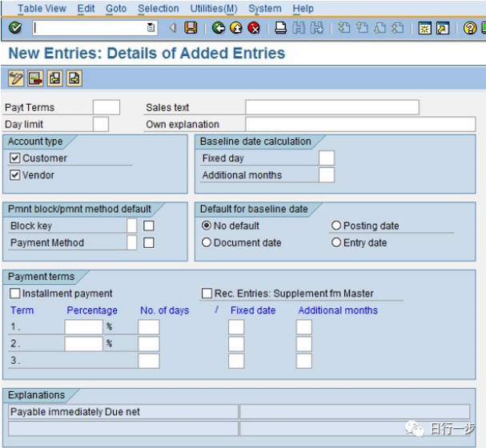Open Help with the question mark icon
The width and height of the screenshot is (486, 448).
point(470,28)
